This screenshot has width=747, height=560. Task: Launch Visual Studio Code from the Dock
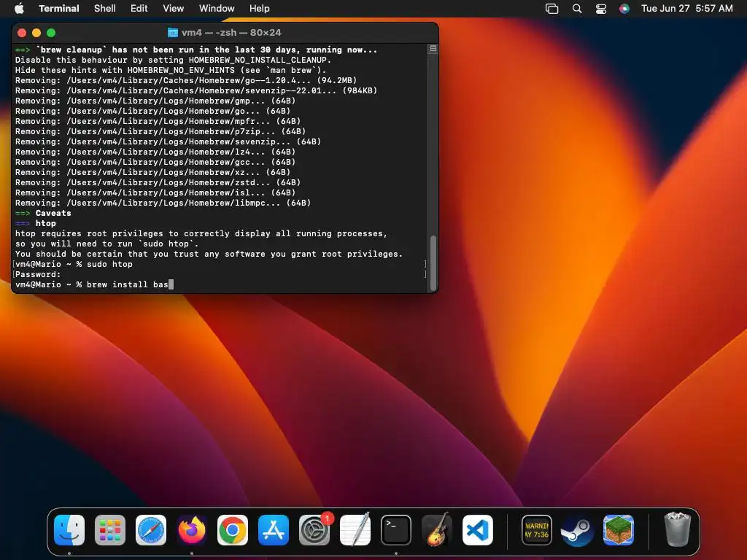[x=477, y=529]
